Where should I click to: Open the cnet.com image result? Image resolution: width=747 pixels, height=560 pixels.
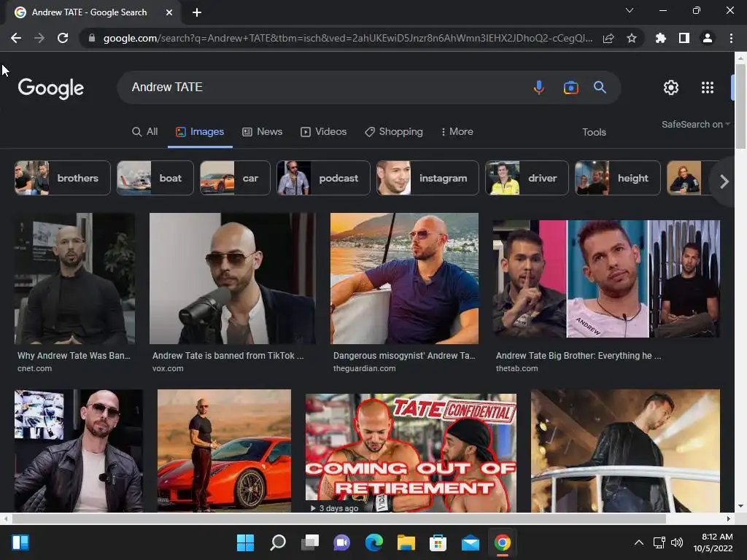tap(74, 279)
